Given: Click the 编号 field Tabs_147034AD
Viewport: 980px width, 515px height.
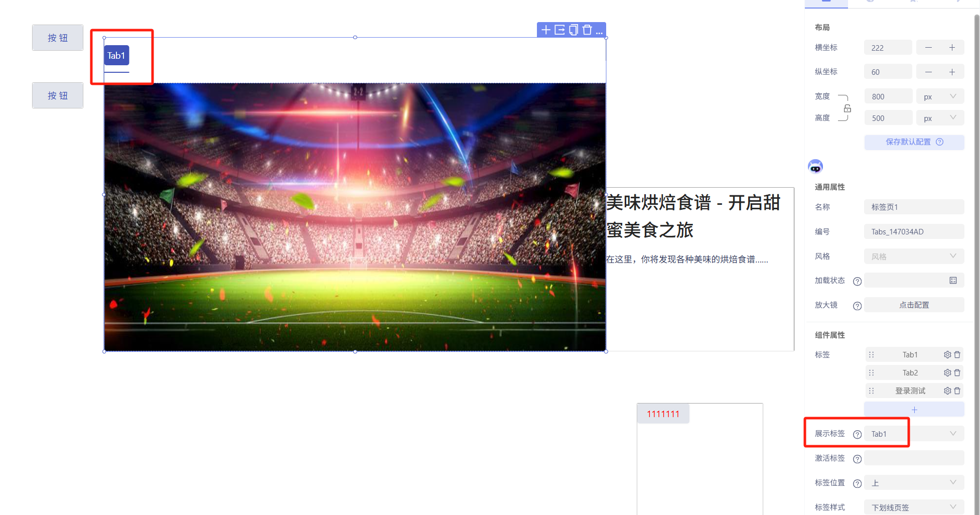Looking at the screenshot, I should [x=914, y=231].
